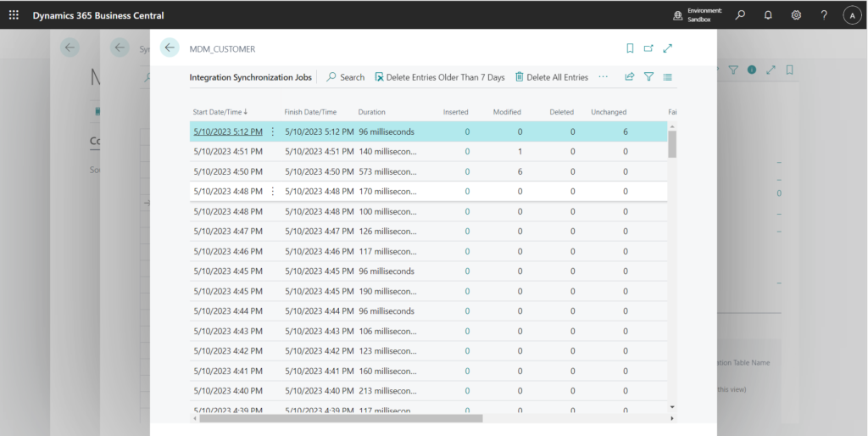Screen dimensions: 868x436
Task: Click Modified value 6 in 4:50 PM row
Action: point(520,171)
